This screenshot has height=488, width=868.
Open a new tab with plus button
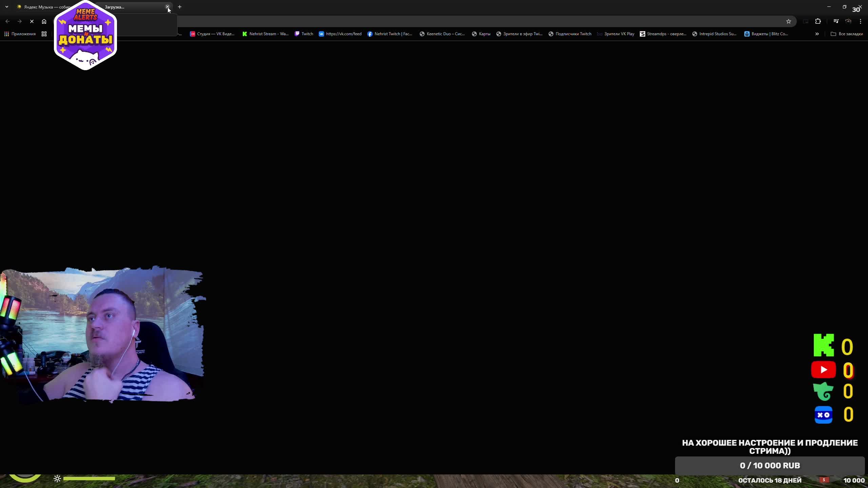tap(180, 7)
